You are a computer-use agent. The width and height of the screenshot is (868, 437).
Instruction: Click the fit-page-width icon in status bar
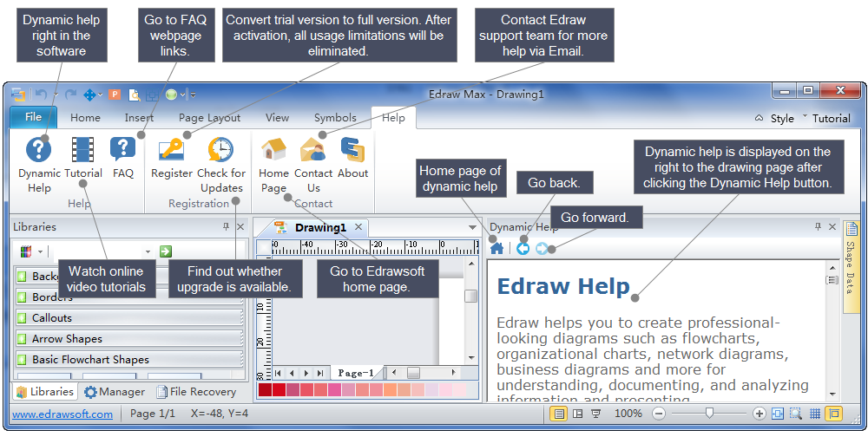tap(778, 414)
